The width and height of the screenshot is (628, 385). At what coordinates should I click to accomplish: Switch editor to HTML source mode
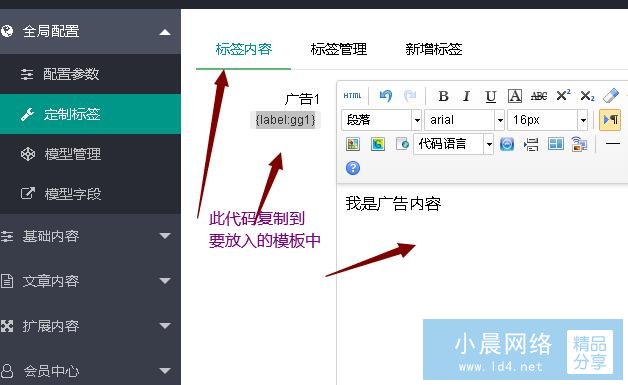tap(352, 96)
